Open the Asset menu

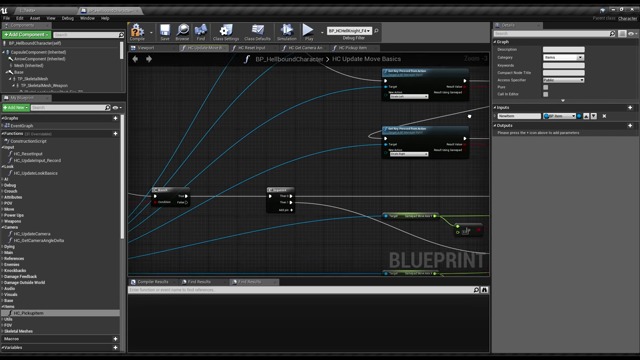coord(35,18)
